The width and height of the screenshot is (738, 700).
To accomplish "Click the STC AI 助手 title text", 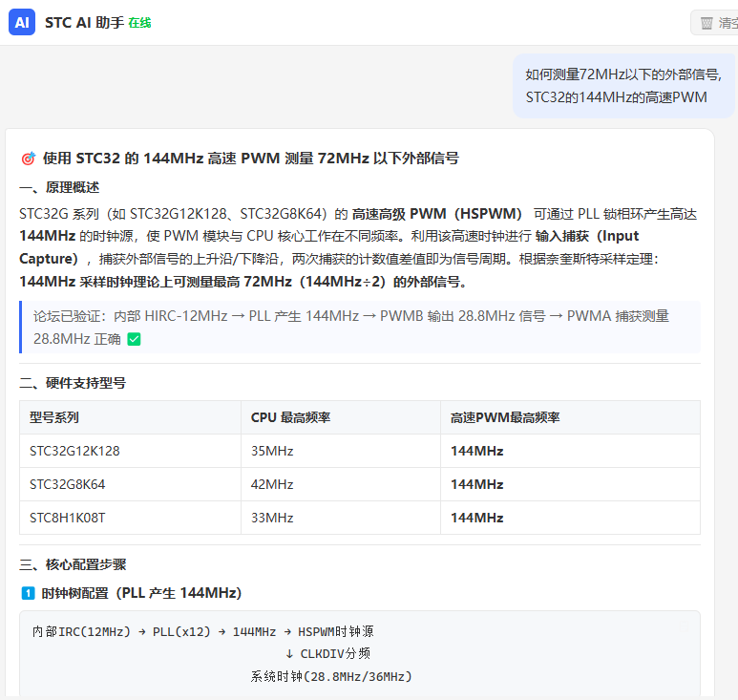I will [x=84, y=23].
